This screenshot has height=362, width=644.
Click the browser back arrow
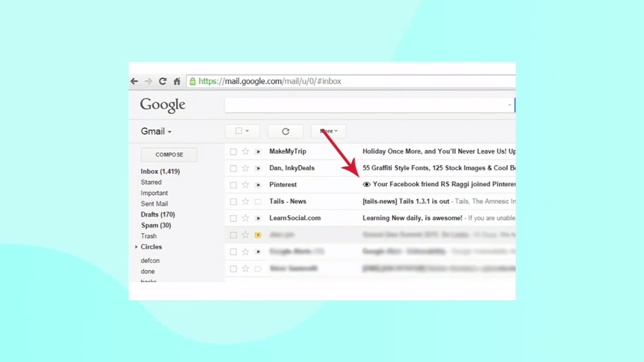click(134, 81)
